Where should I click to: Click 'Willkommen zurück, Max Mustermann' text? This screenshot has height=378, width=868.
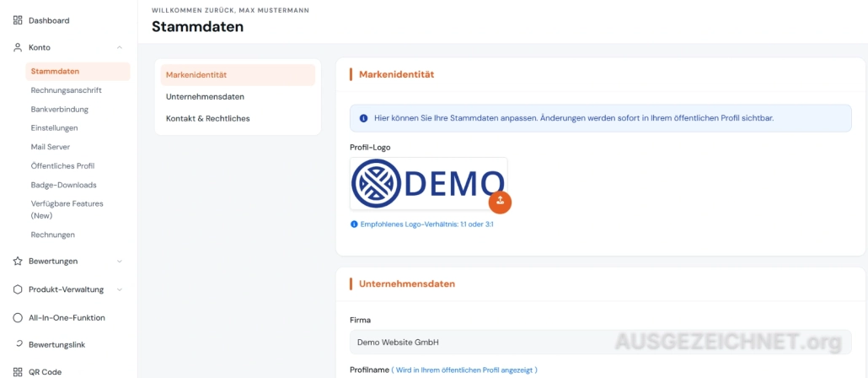pyautogui.click(x=232, y=10)
